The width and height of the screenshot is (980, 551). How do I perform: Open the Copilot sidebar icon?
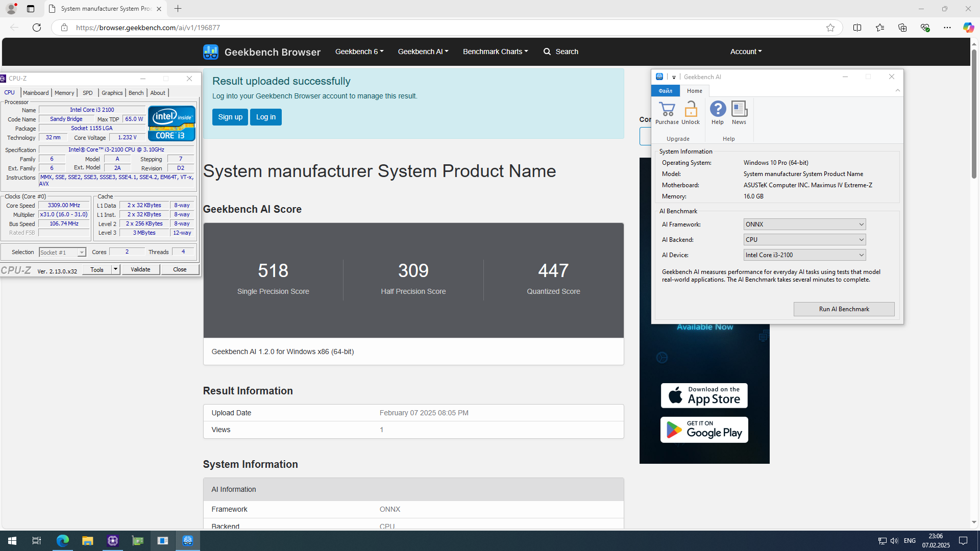968,28
